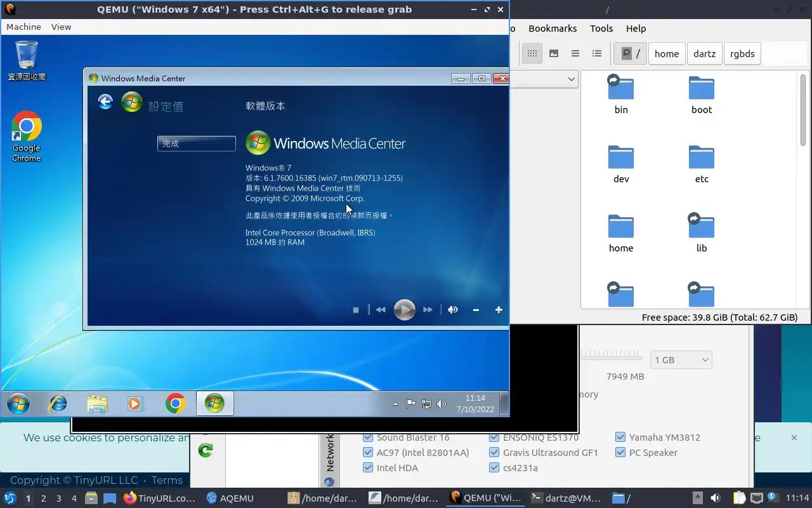The width and height of the screenshot is (812, 508).
Task: Open the dev folder
Action: [x=621, y=164]
